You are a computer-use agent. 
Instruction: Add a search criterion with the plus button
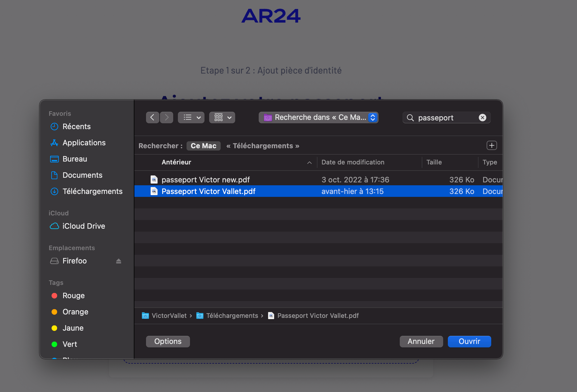[492, 145]
